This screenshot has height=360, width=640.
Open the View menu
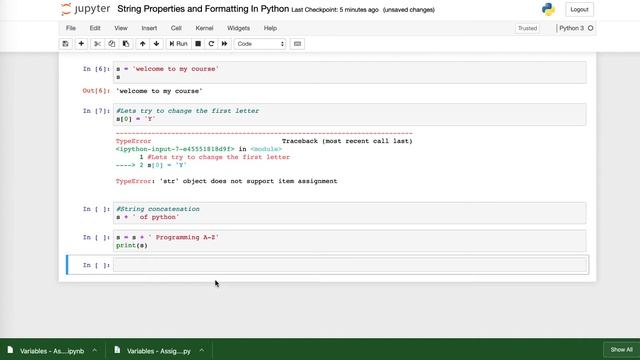pos(121,28)
